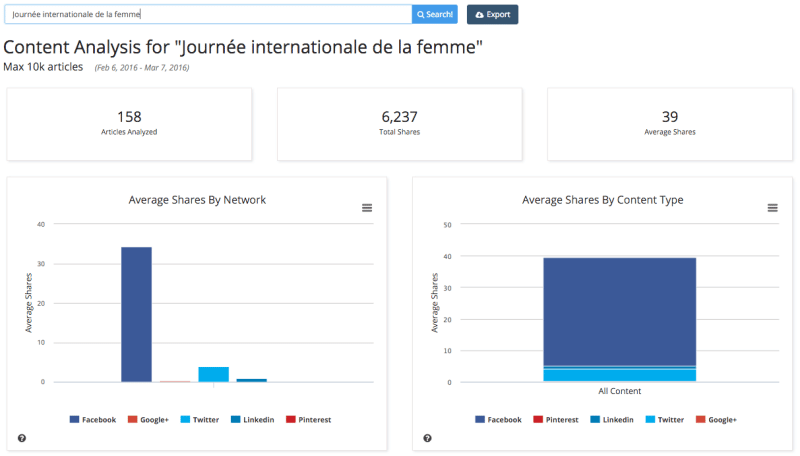Click the Average Shares By Content Type title
The image size is (800, 456).
[603, 200]
